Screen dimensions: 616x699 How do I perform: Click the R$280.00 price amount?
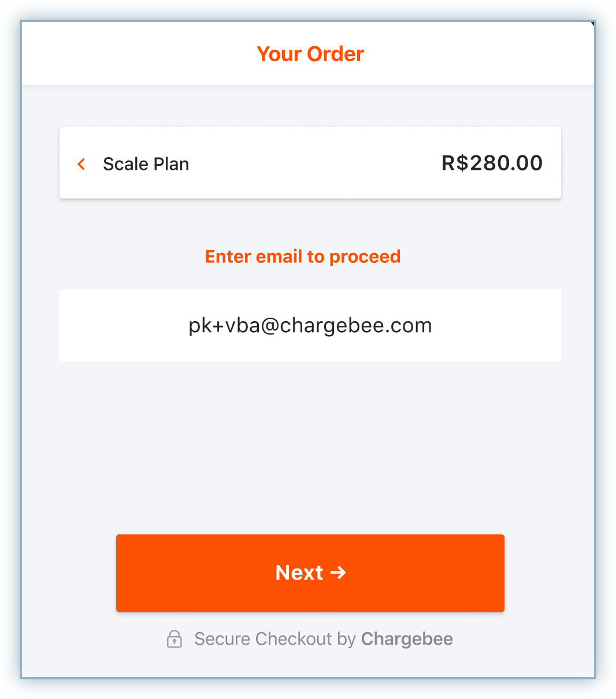492,163
